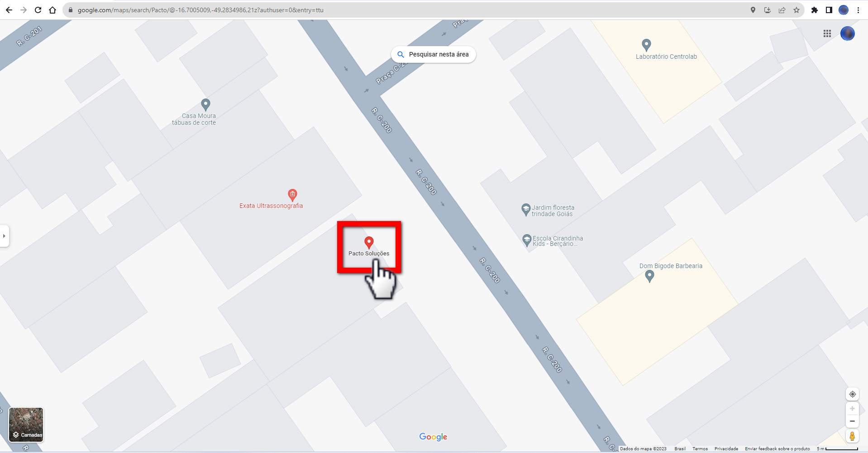Click the Dom Bigode Barbearia pin

(649, 276)
